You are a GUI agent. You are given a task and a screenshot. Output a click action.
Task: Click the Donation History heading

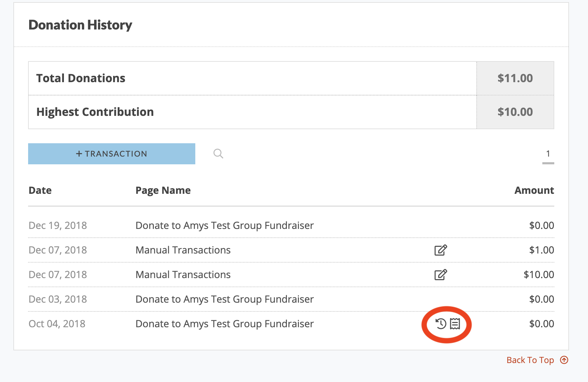[80, 25]
